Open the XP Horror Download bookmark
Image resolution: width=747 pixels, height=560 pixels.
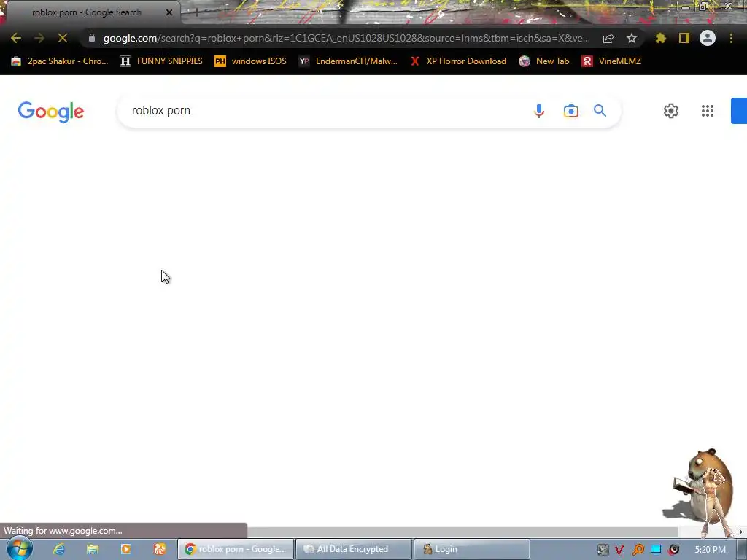[459, 61]
